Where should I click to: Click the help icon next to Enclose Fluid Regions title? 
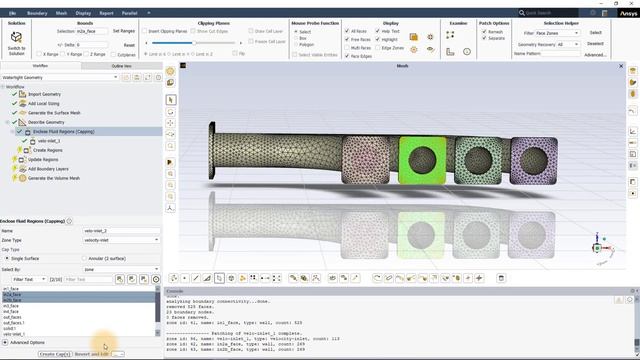point(69,221)
